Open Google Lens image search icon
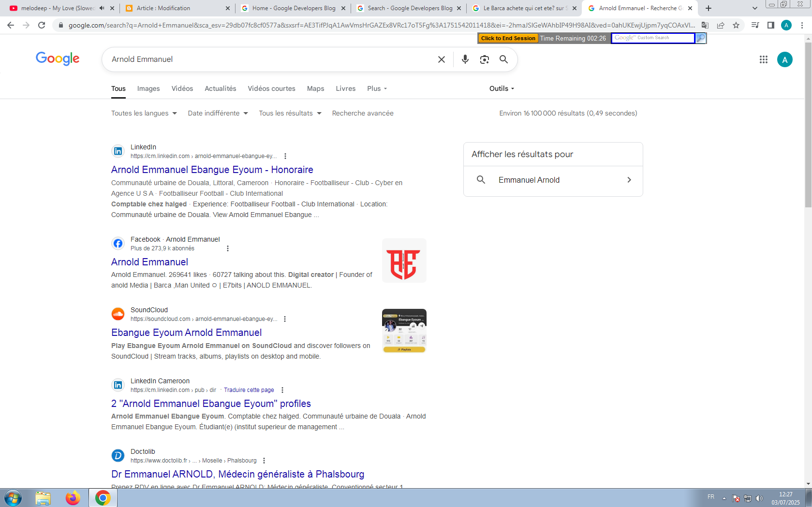Screen dimensions: 812x507 484,59
